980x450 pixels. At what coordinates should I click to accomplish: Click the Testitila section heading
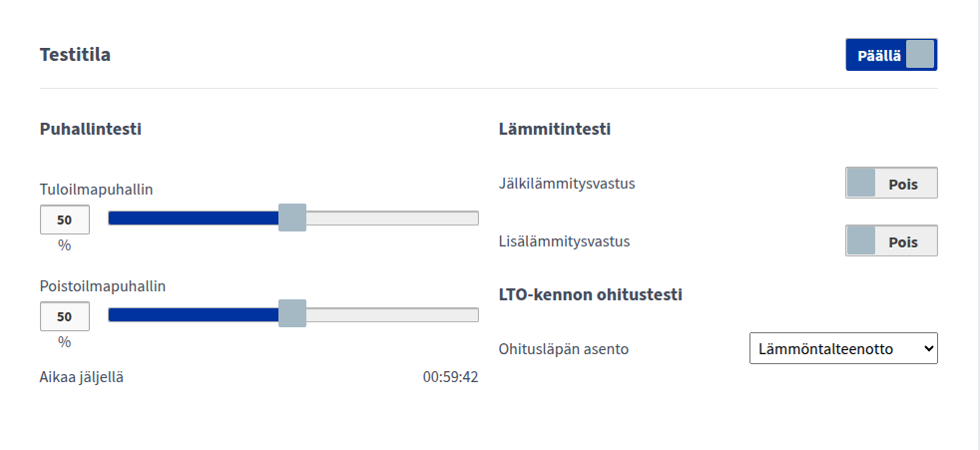75,55
